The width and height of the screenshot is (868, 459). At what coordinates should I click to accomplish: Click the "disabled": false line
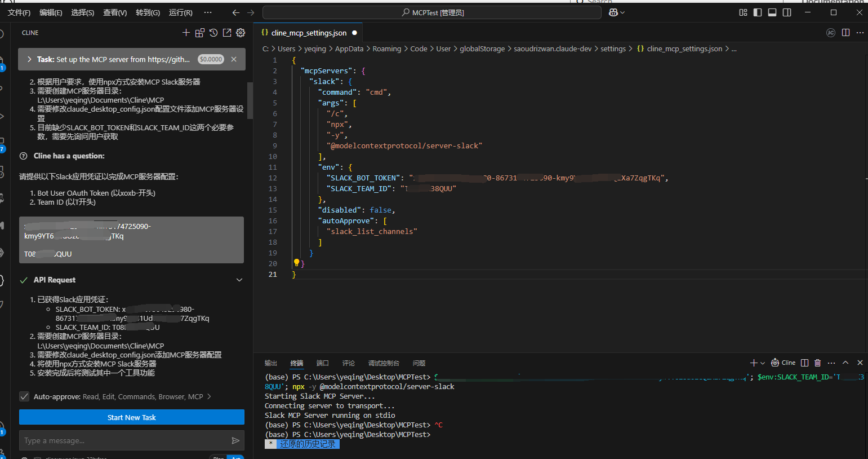357,210
